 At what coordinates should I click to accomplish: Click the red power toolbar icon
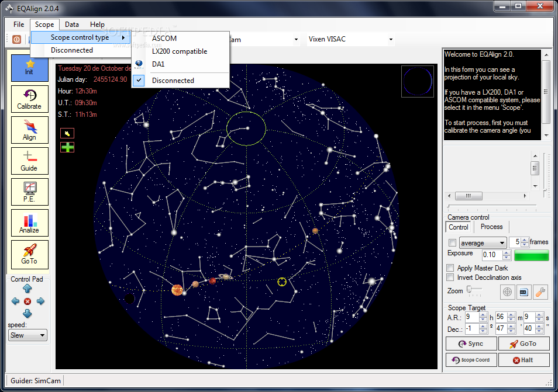point(16,39)
